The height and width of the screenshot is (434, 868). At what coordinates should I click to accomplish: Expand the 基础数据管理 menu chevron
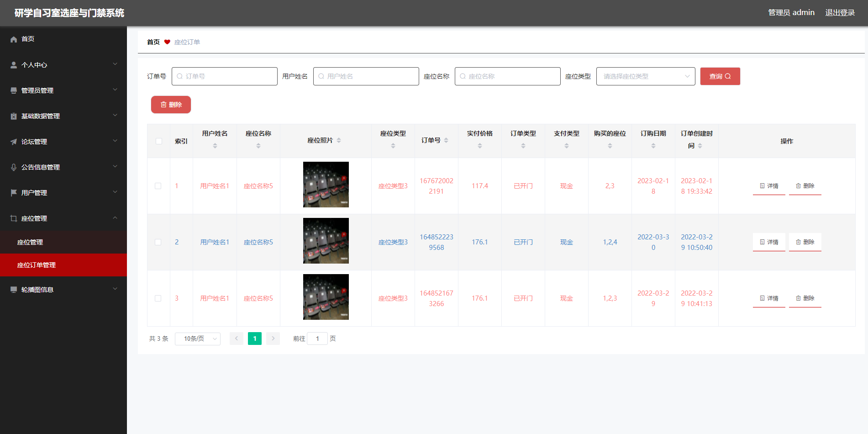pyautogui.click(x=115, y=115)
